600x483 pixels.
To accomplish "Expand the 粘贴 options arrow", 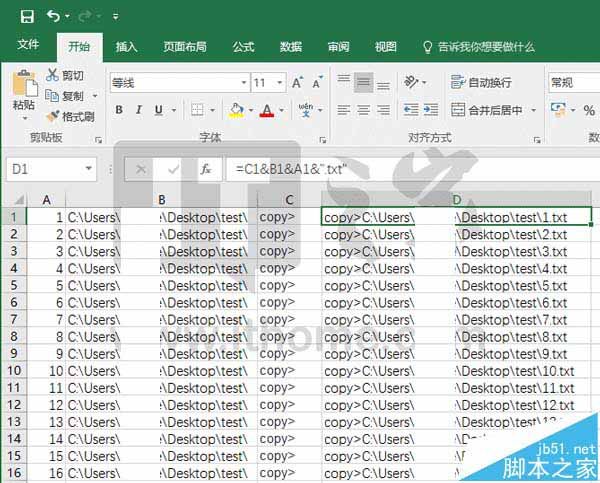I will [x=24, y=118].
